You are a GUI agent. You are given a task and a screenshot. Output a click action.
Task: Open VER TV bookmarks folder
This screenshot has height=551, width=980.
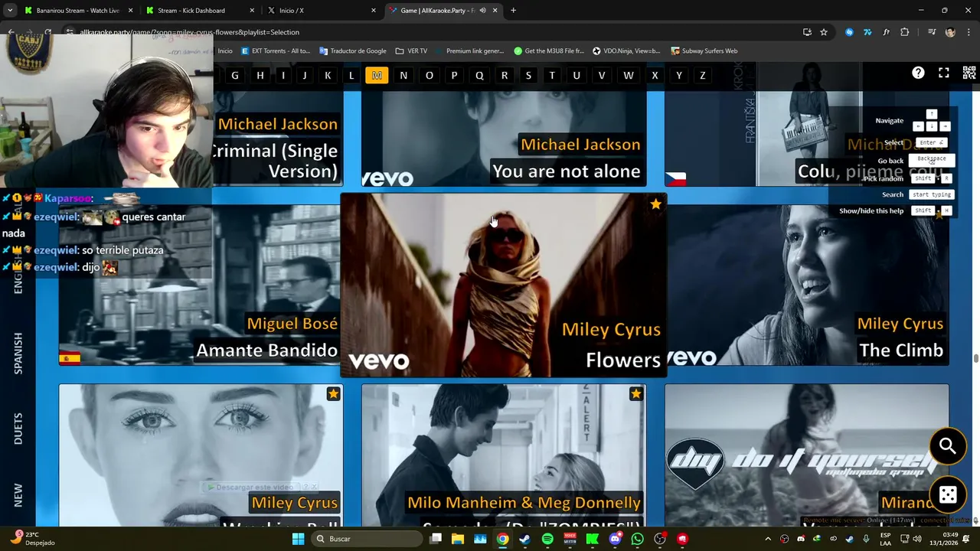411,51
